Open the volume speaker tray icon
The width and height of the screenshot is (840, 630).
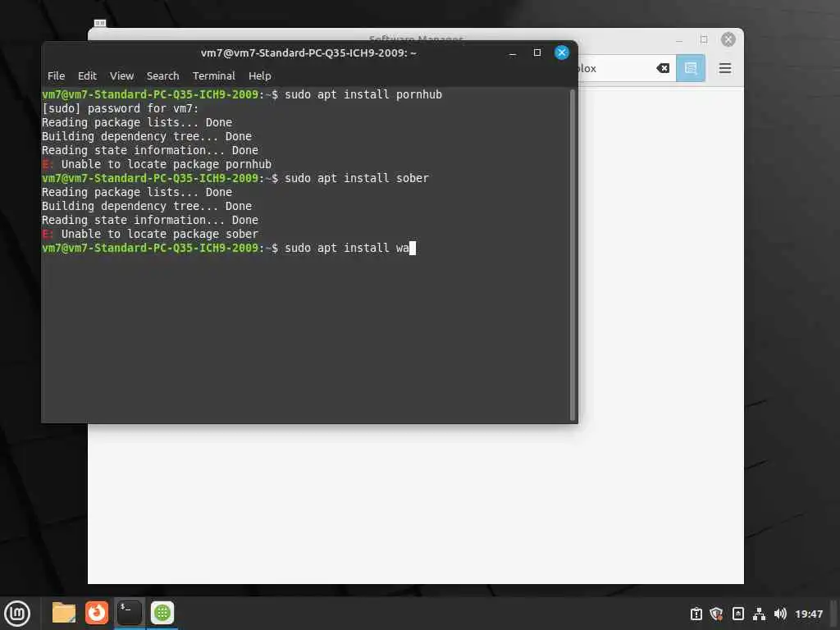tap(780, 614)
